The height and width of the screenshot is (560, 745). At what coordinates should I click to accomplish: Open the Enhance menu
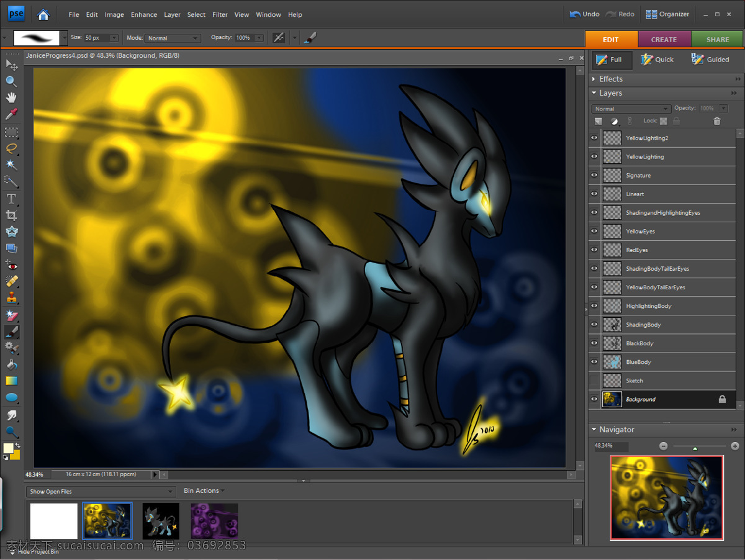click(x=144, y=14)
